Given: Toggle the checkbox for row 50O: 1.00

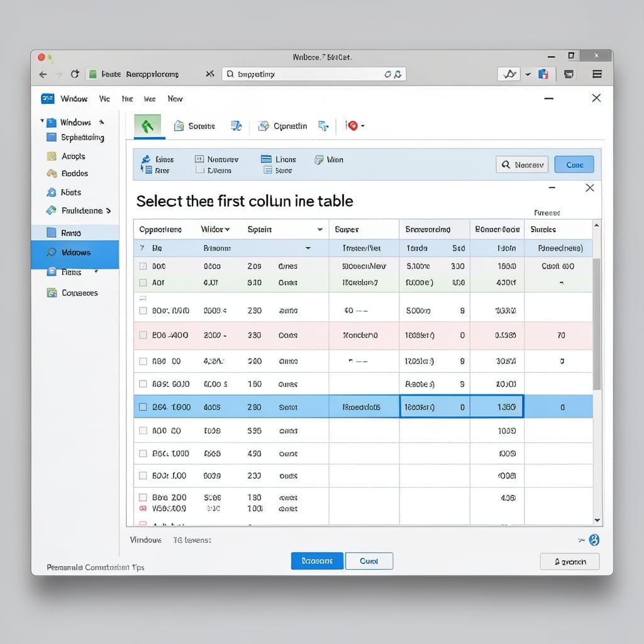Looking at the screenshot, I should [x=143, y=475].
